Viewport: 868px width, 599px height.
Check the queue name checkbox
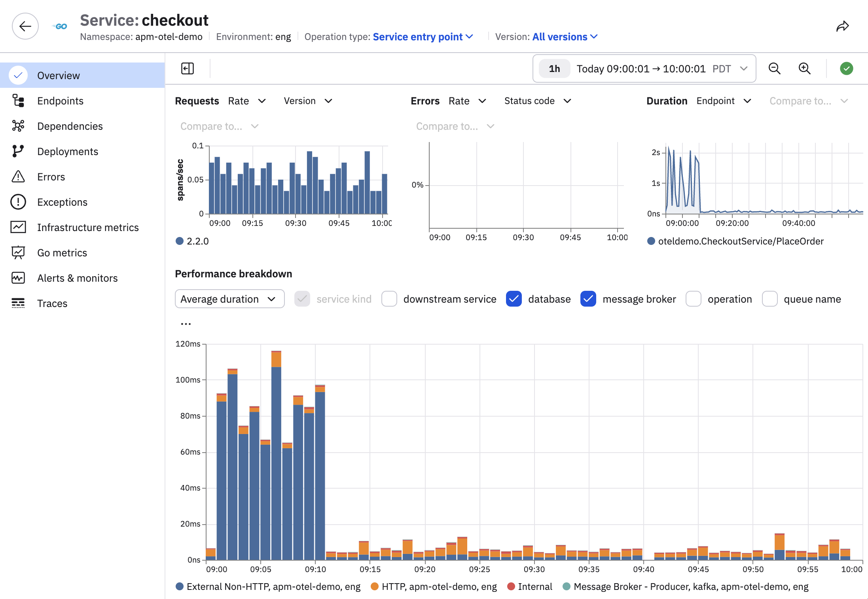(x=770, y=299)
